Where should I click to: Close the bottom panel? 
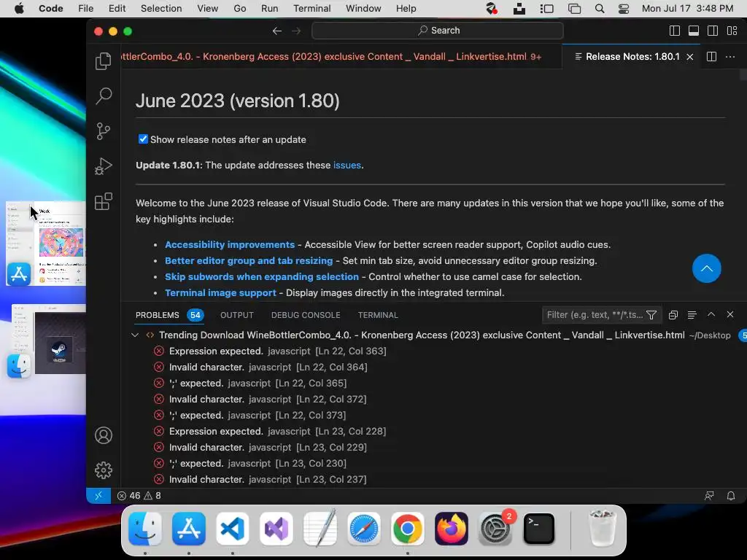pos(729,314)
